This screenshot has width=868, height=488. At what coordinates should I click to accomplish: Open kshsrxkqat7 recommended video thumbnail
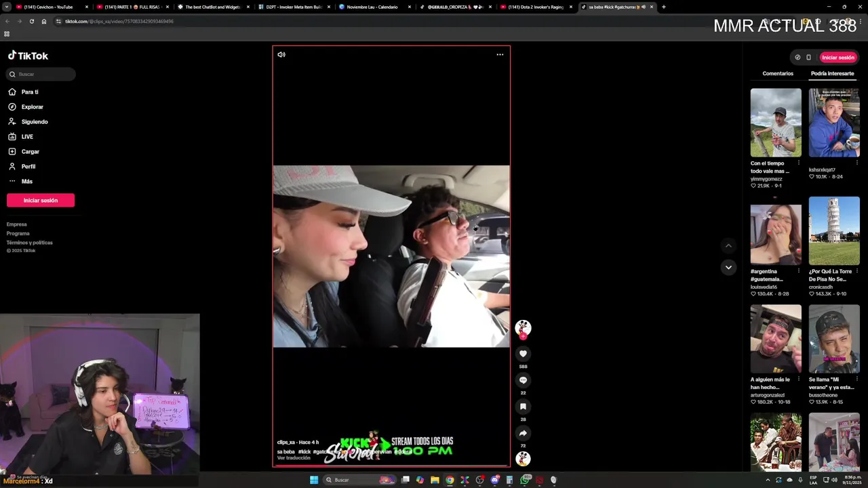(x=834, y=123)
